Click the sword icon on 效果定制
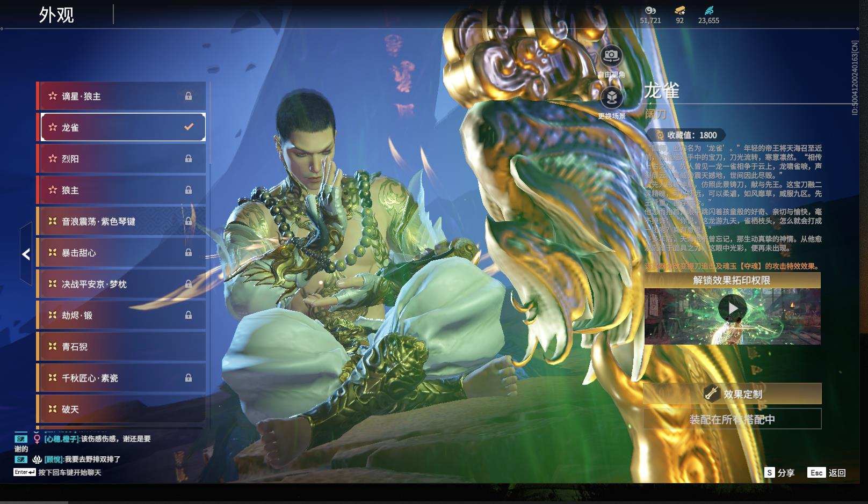Image resolution: width=868 pixels, height=504 pixels. tap(712, 393)
